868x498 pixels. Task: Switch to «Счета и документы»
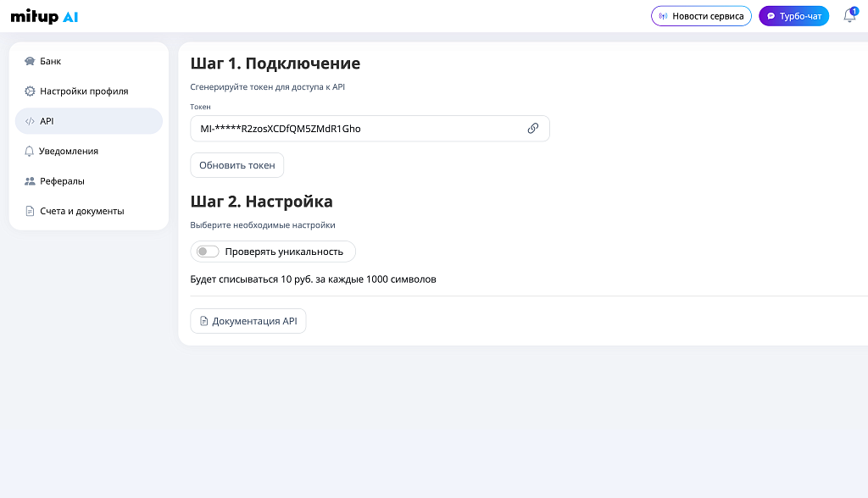click(83, 211)
